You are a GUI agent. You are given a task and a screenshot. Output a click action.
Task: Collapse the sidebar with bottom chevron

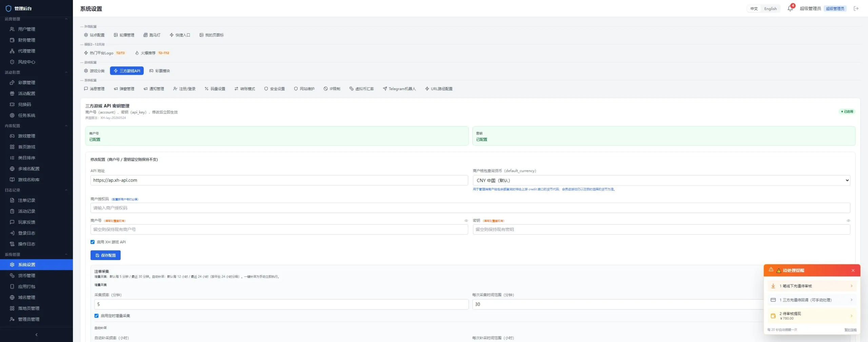(x=36, y=335)
